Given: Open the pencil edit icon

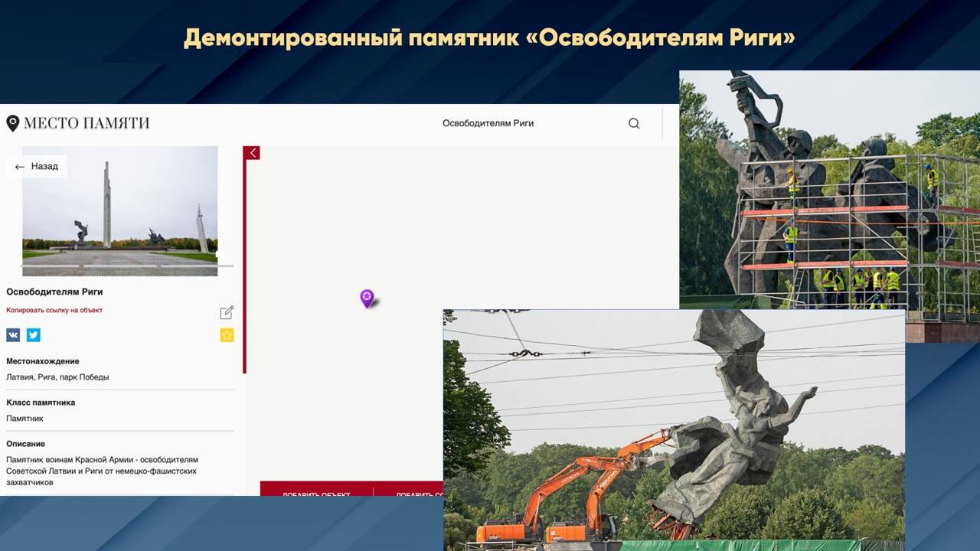Looking at the screenshot, I should pos(227,312).
